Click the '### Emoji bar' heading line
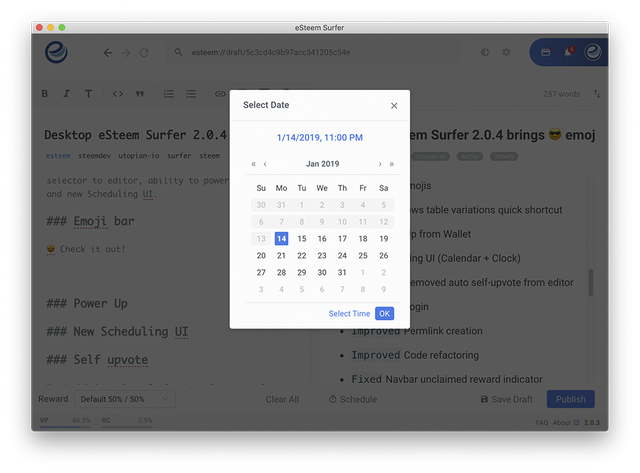640x473 pixels. point(90,221)
